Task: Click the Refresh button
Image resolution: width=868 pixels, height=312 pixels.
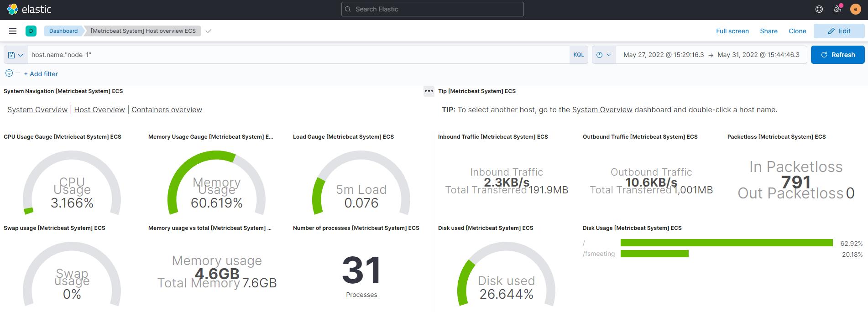Action: point(837,55)
